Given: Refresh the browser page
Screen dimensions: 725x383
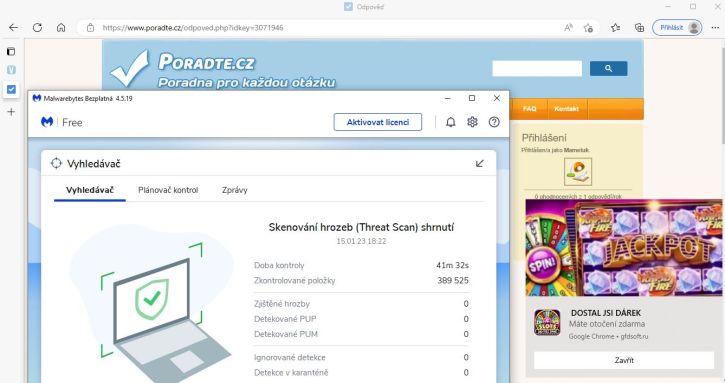Looking at the screenshot, I should click(37, 28).
